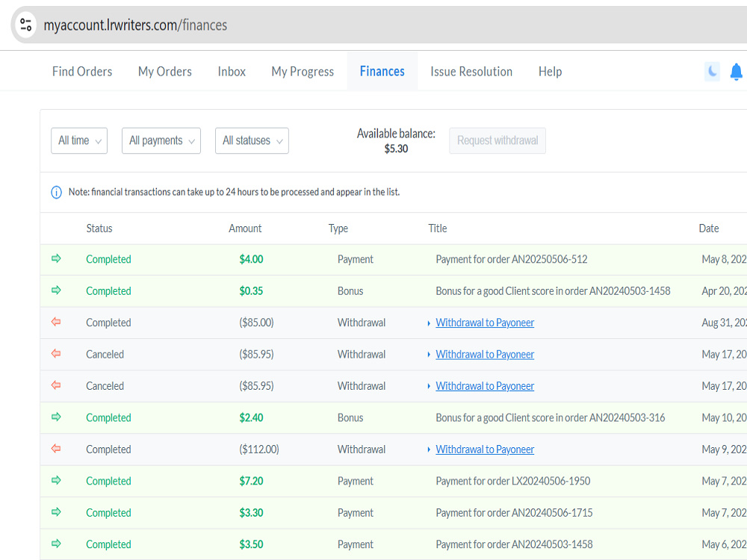Click green arrow icon for $2.40 bonus
Viewport: 747px width, 560px height.
click(56, 417)
